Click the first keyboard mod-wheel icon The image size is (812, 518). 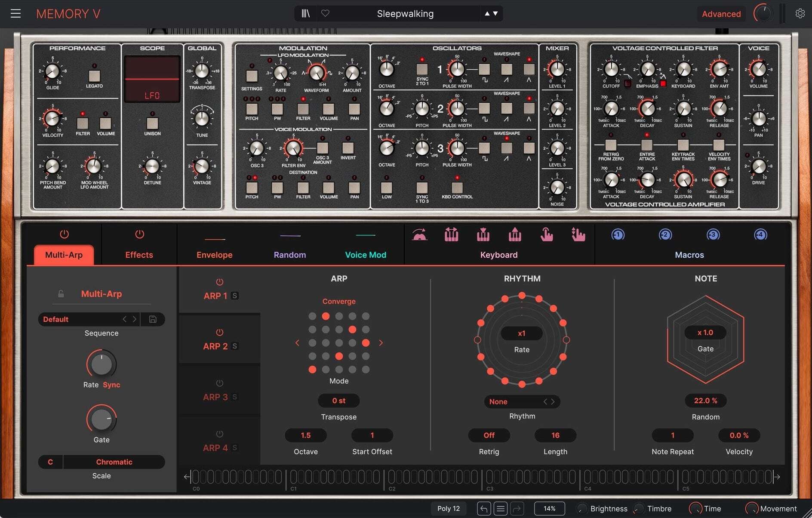coord(420,235)
